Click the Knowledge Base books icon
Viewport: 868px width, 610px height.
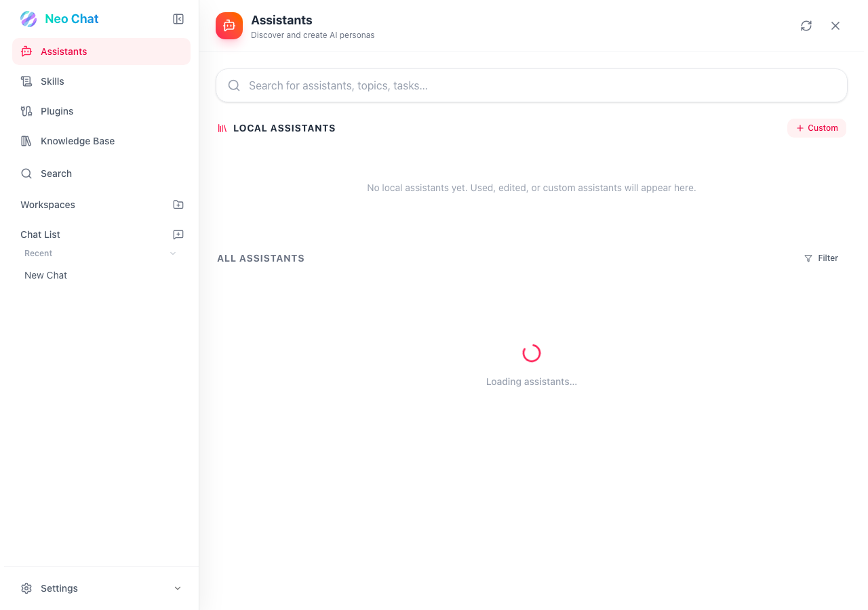(26, 141)
